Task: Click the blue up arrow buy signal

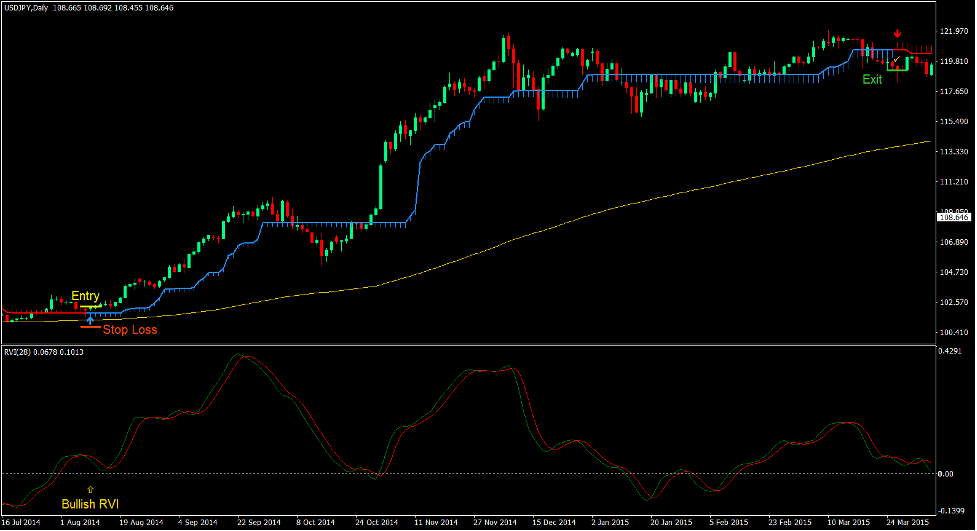Action: click(x=90, y=320)
